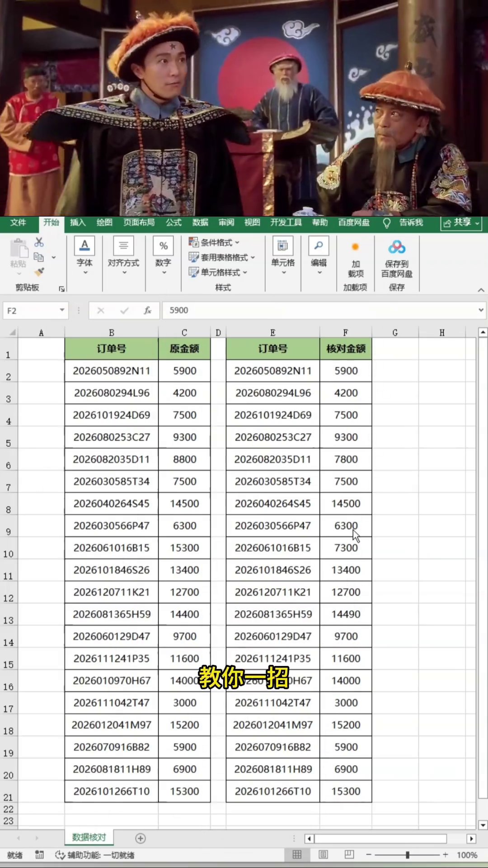Click the horizontal scrollbar left arrow
The height and width of the screenshot is (868, 488).
click(x=310, y=839)
